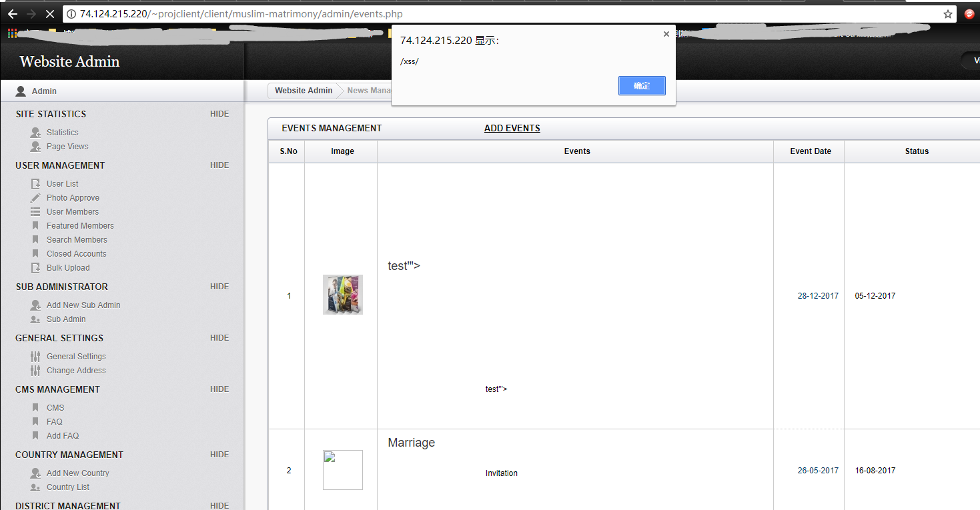This screenshot has width=980, height=510.
Task: Go to Search Members page
Action: (x=77, y=240)
